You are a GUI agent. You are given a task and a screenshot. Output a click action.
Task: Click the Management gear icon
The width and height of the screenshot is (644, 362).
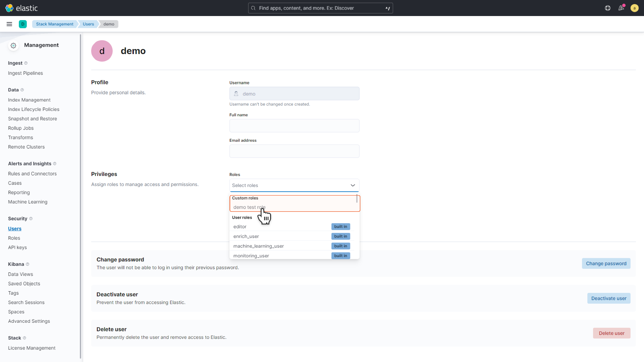[x=13, y=46]
